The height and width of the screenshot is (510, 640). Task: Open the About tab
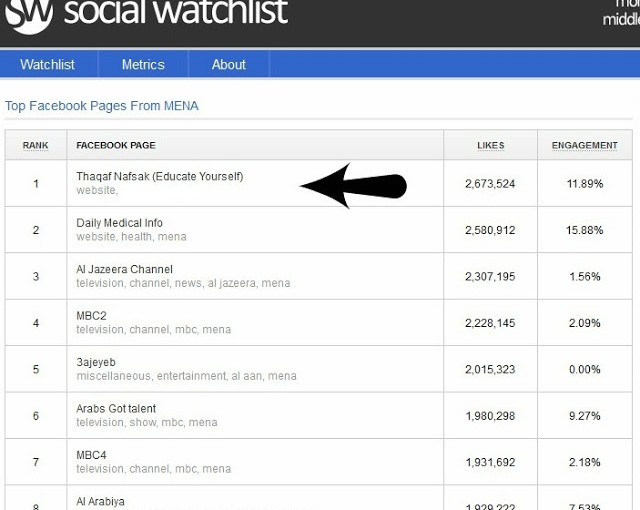click(229, 64)
